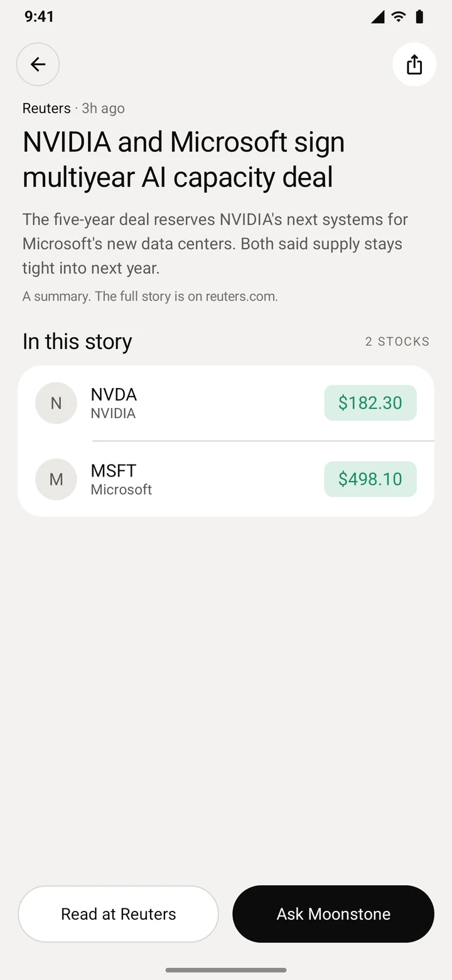Tap the back arrow button
This screenshot has width=452, height=980.
point(38,64)
